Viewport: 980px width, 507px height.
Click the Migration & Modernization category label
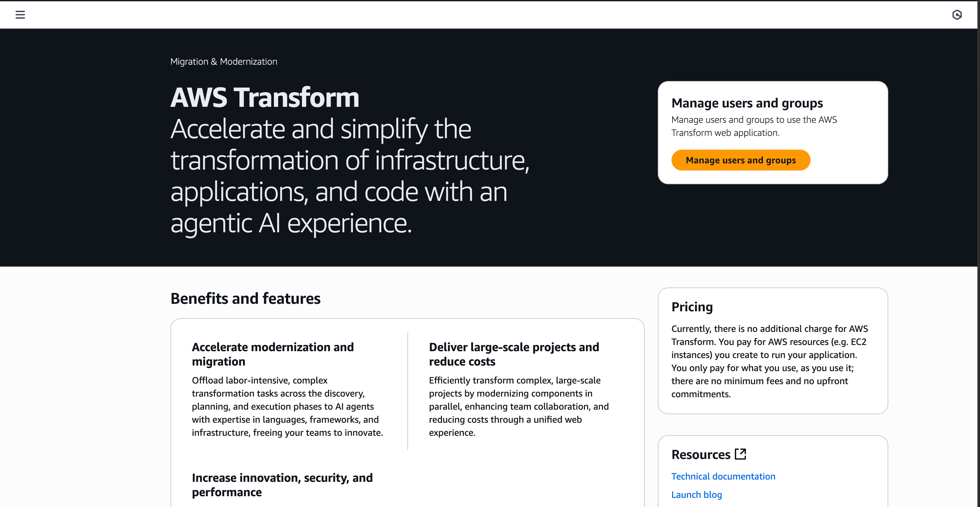pyautogui.click(x=224, y=62)
